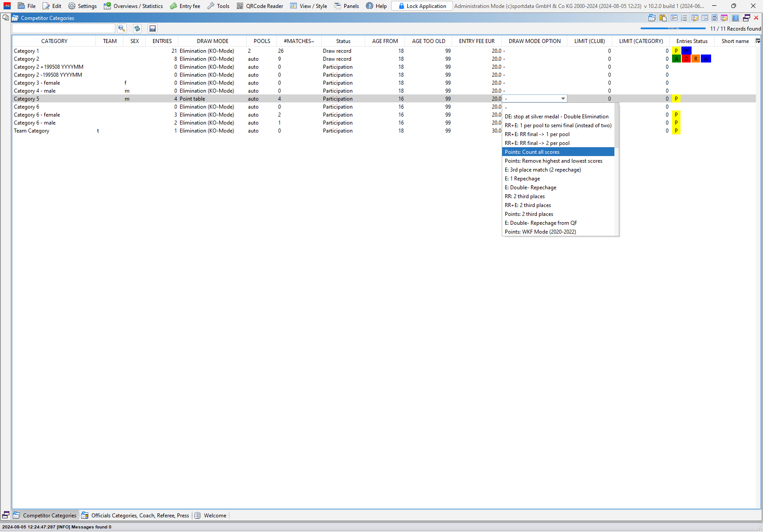The image size is (763, 532).
Task: Click the Lock Application button
Action: tap(422, 6)
